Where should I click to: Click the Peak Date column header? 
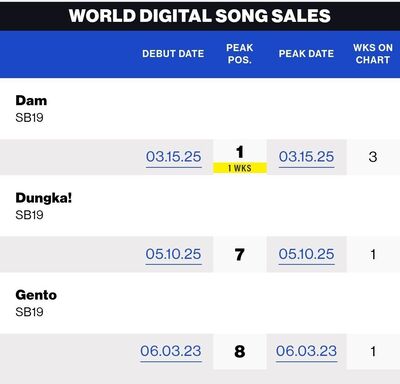click(306, 54)
